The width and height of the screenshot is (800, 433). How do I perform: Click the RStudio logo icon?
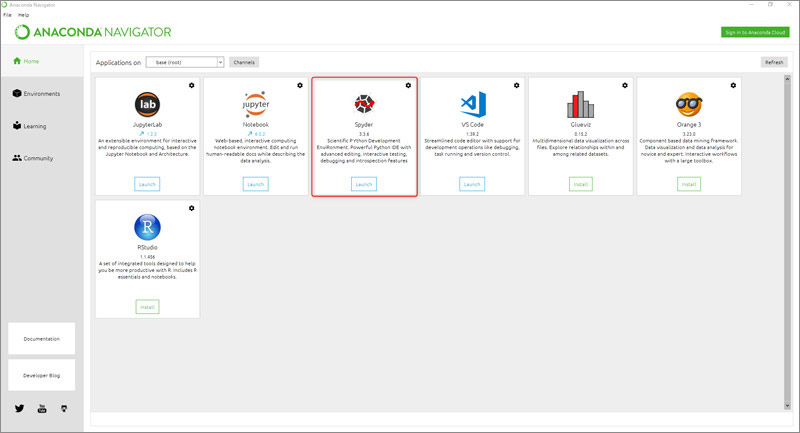[147, 227]
